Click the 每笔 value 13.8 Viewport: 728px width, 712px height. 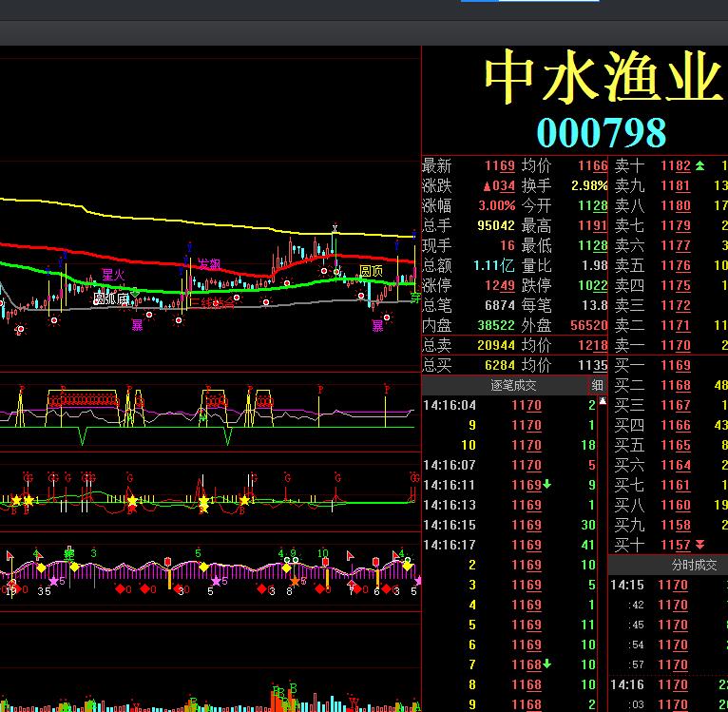coord(595,305)
